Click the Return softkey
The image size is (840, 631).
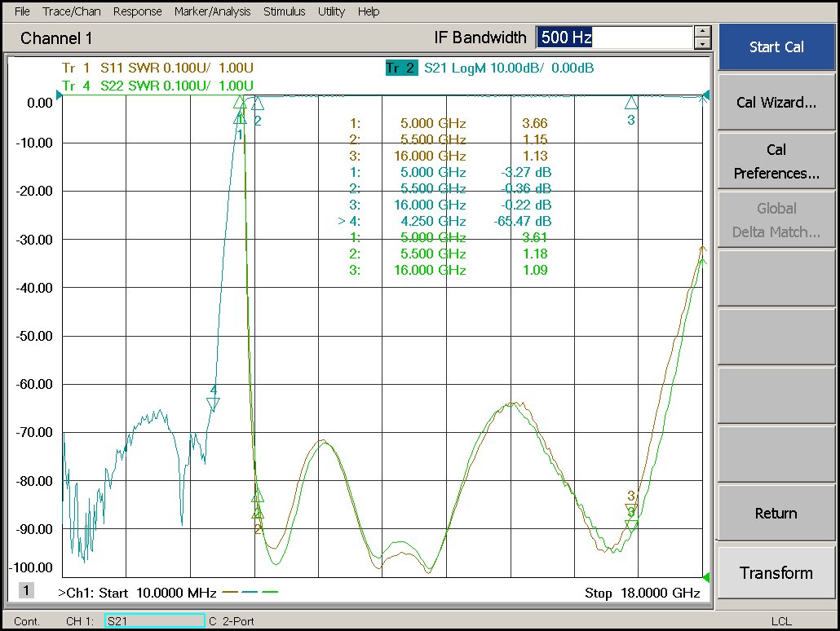[776, 513]
